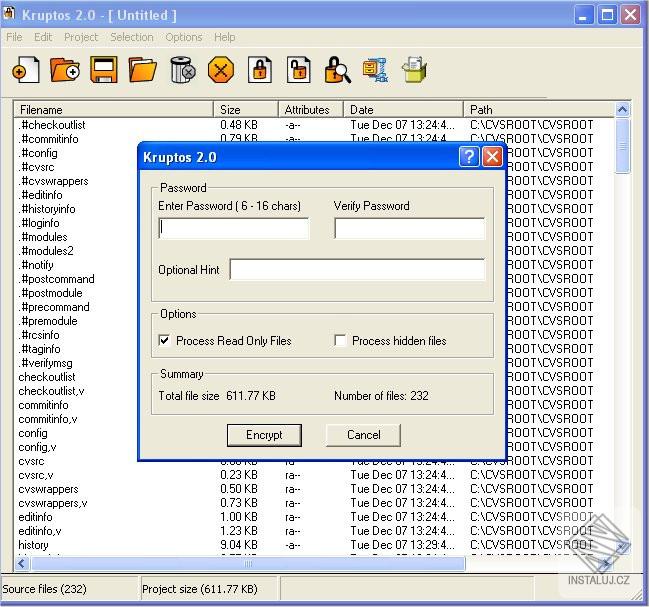Sort by Size column header
The width and height of the screenshot is (649, 607).
point(246,110)
